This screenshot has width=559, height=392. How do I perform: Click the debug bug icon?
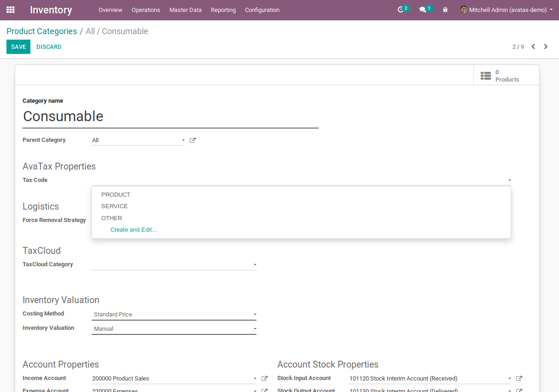pyautogui.click(x=445, y=10)
